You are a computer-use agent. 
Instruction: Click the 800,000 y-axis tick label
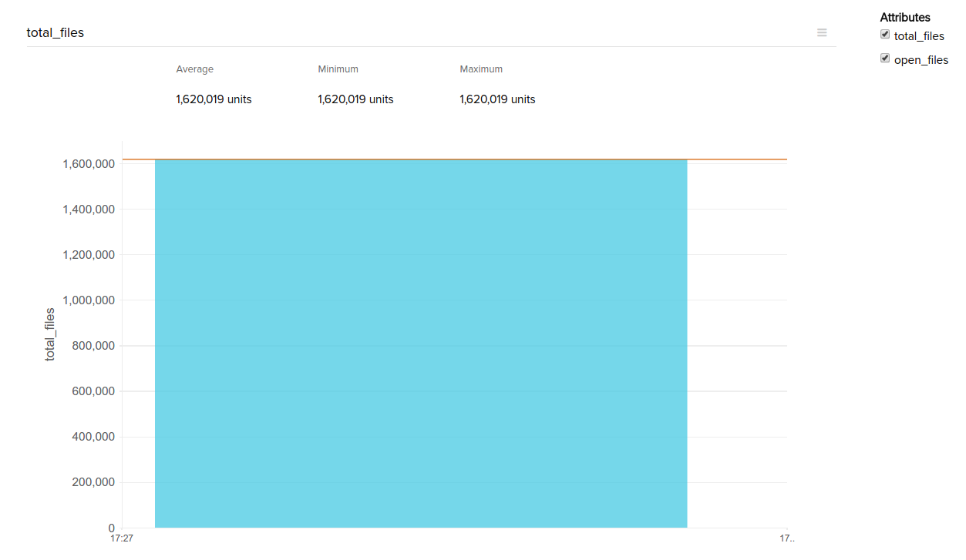[92, 346]
